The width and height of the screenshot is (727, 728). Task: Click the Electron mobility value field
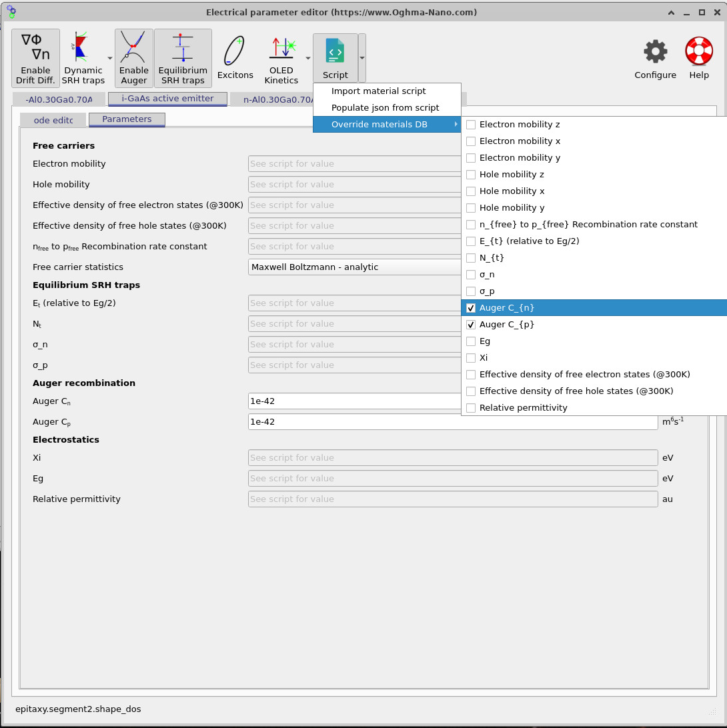pyautogui.click(x=355, y=164)
